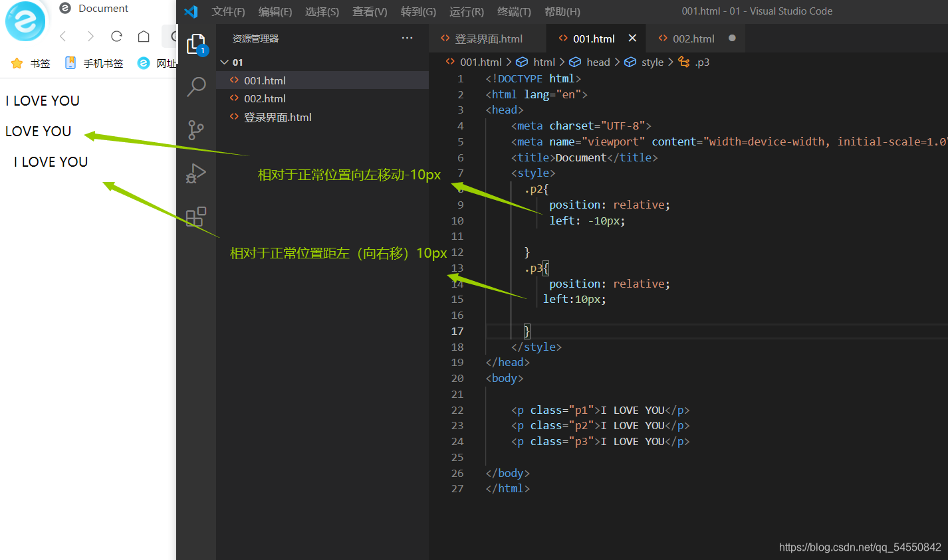The height and width of the screenshot is (560, 948).
Task: Click the meta charset="UTF-8" line
Action: (581, 126)
